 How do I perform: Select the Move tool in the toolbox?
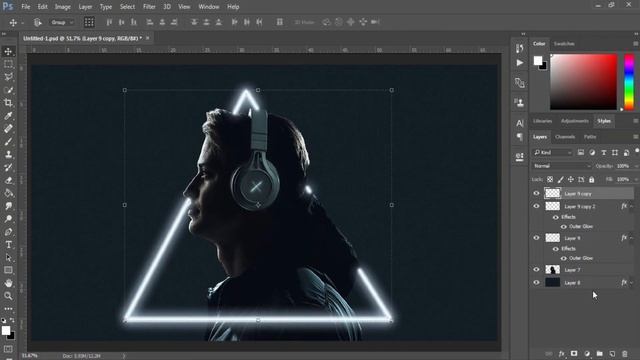click(x=8, y=51)
